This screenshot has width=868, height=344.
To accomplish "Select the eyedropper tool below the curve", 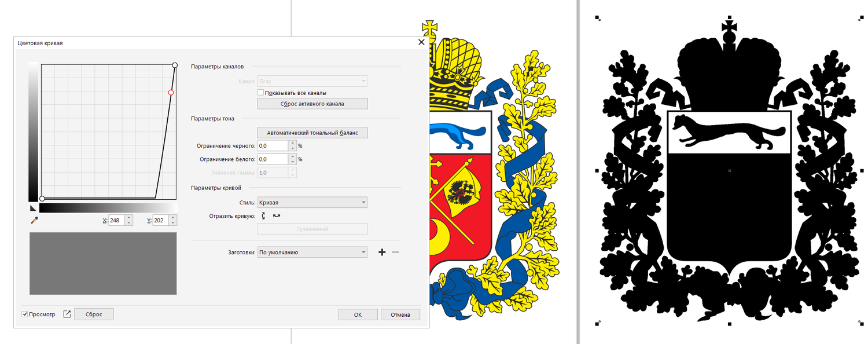I will pos(34,220).
